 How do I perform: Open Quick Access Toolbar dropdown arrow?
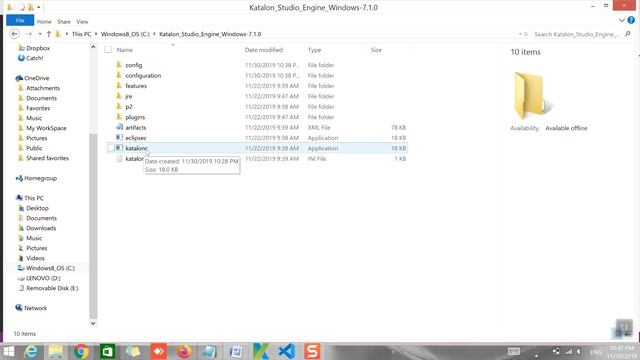(x=39, y=7)
